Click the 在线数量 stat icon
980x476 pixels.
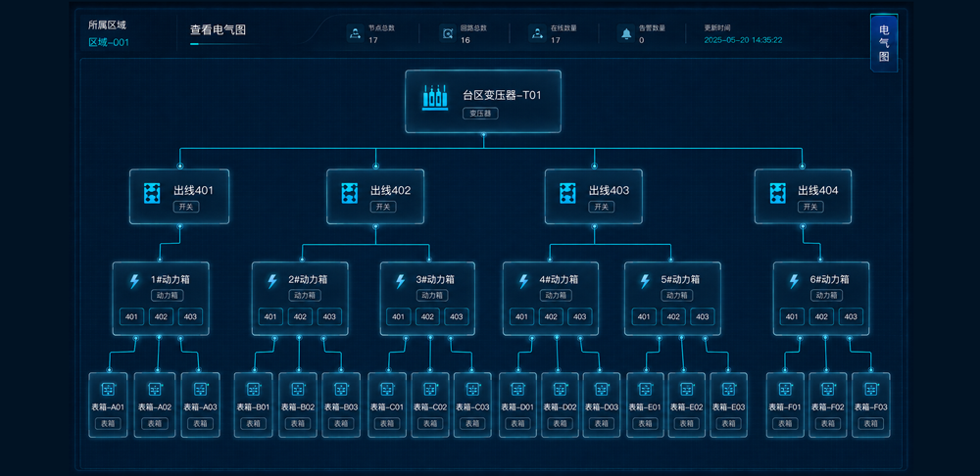[x=537, y=33]
